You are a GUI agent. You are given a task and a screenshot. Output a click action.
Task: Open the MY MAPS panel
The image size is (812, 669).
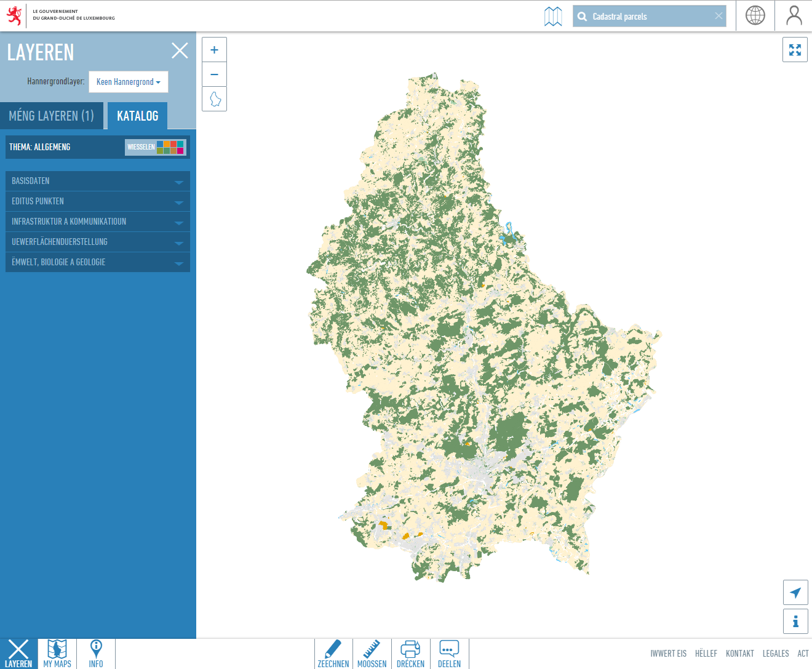coord(57,653)
